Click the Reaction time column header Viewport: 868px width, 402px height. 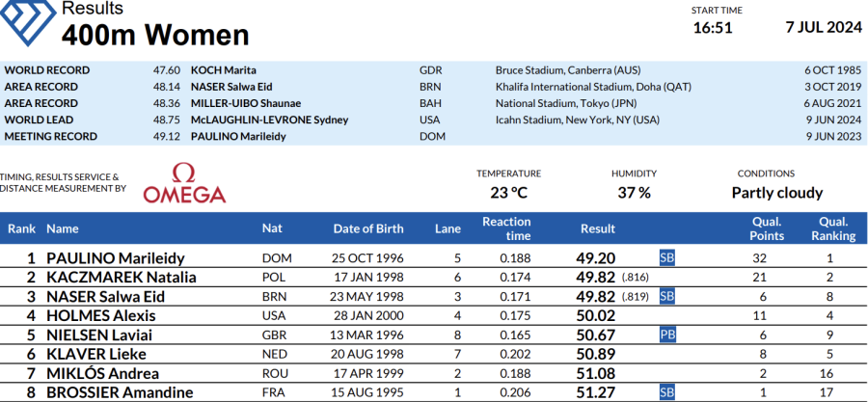[x=506, y=229]
